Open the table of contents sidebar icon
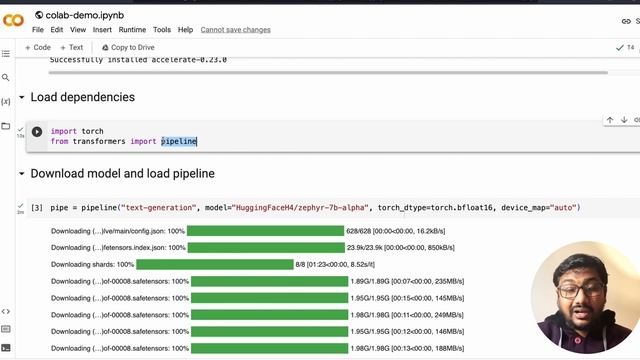 pyautogui.click(x=6, y=53)
